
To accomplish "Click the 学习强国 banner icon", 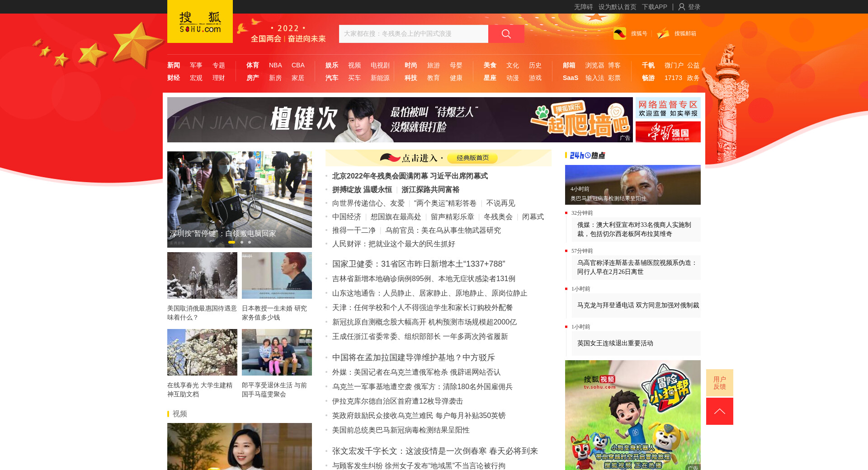I will (x=668, y=132).
